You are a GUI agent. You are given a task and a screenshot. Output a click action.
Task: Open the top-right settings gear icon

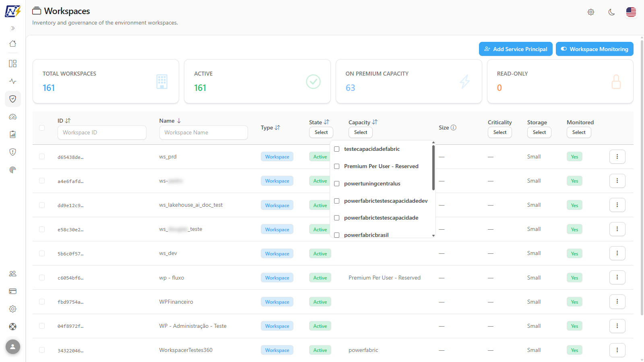coord(591,12)
